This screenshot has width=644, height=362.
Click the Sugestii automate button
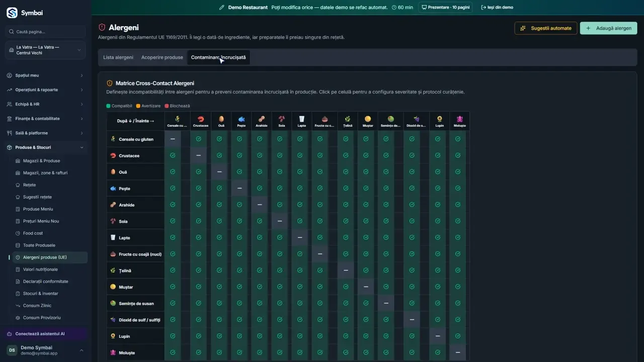(x=546, y=28)
